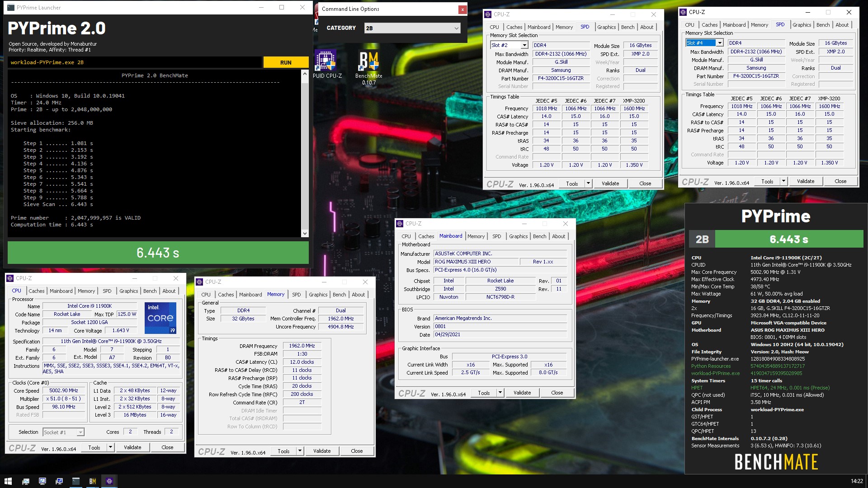Click the Southbridge value Z590

500,289
